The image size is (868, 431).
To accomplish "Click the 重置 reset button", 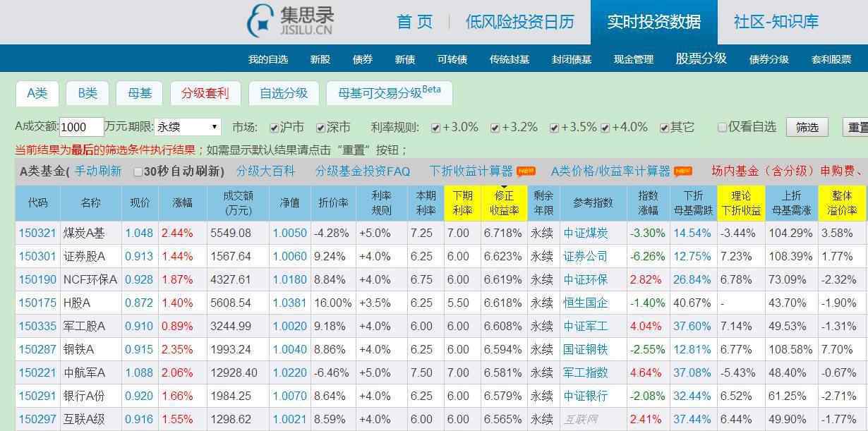I will coord(855,128).
